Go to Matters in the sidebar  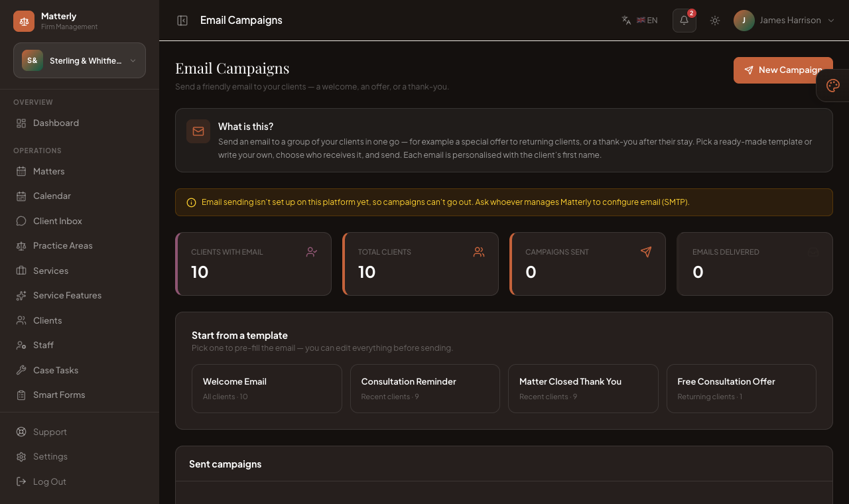click(80, 172)
